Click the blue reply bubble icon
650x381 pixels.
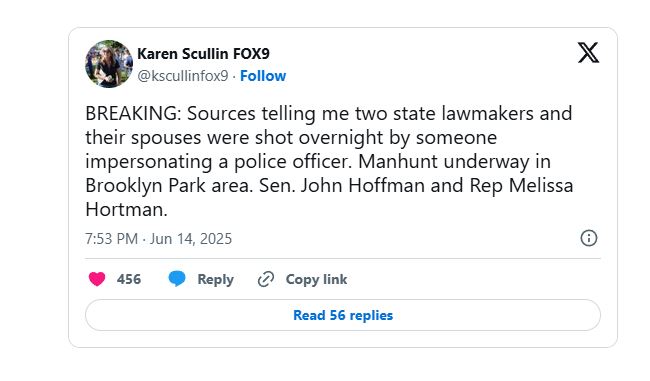(177, 279)
